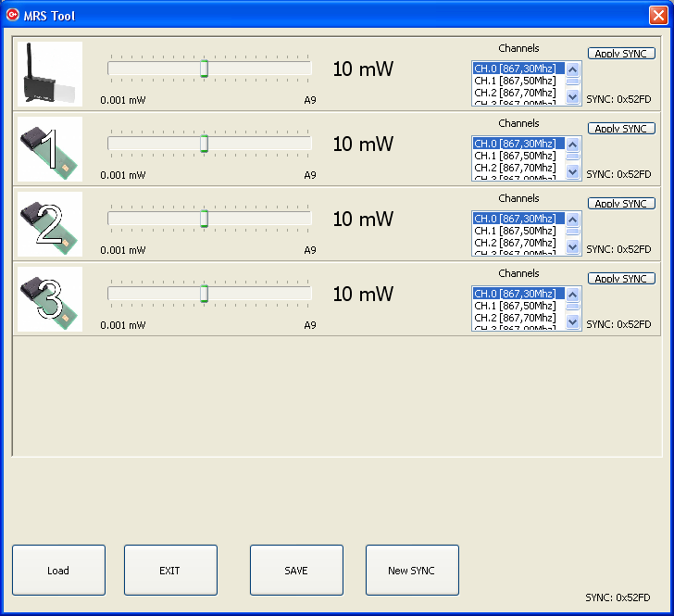The height and width of the screenshot is (616, 674).
Task: Click the down arrow of the device 2 row's channel list scrollbar
Action: [x=572, y=247]
